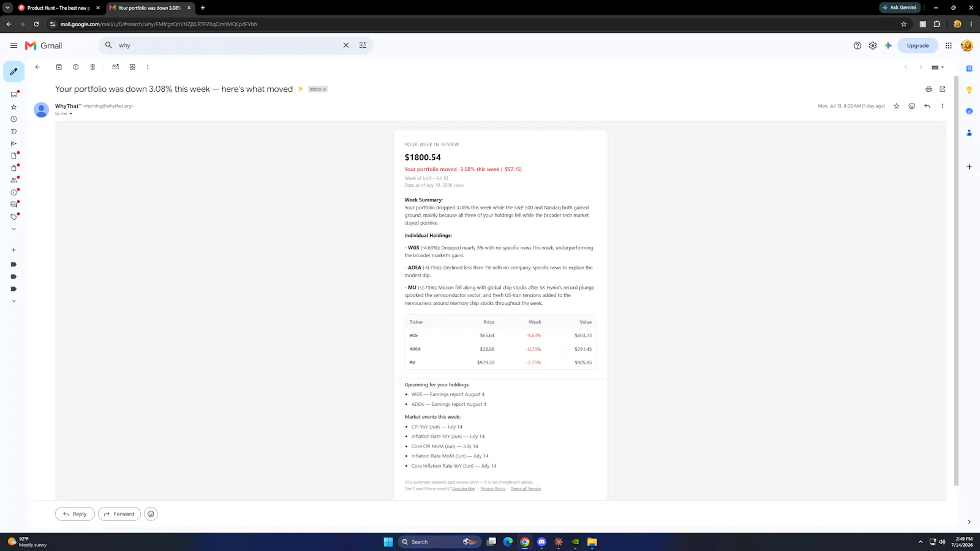Image resolution: width=980 pixels, height=551 pixels.
Task: Open the email in a new window
Action: (x=943, y=89)
